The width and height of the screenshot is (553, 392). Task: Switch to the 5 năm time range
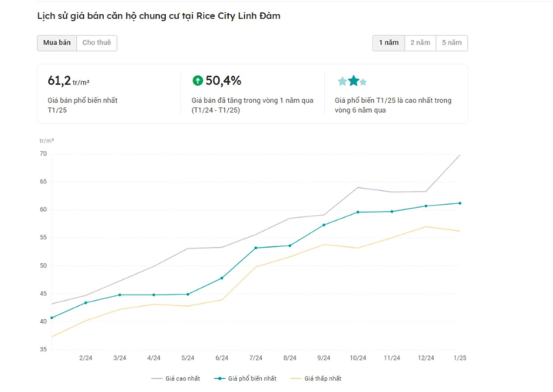click(x=452, y=43)
